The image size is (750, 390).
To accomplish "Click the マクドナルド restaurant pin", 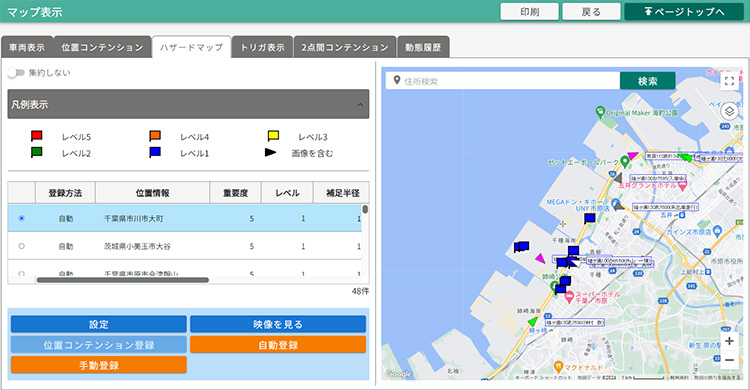I will tap(558, 367).
